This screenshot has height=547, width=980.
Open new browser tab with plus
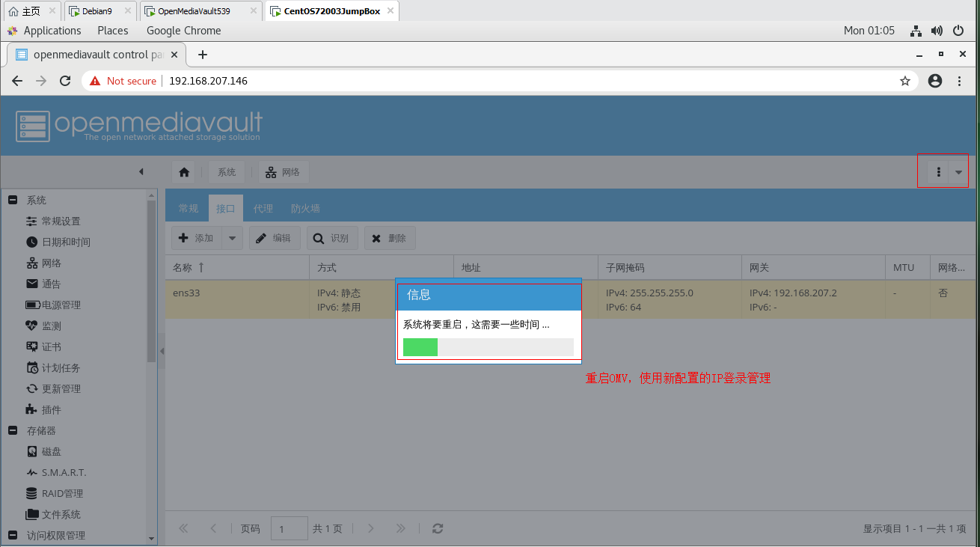pos(202,55)
